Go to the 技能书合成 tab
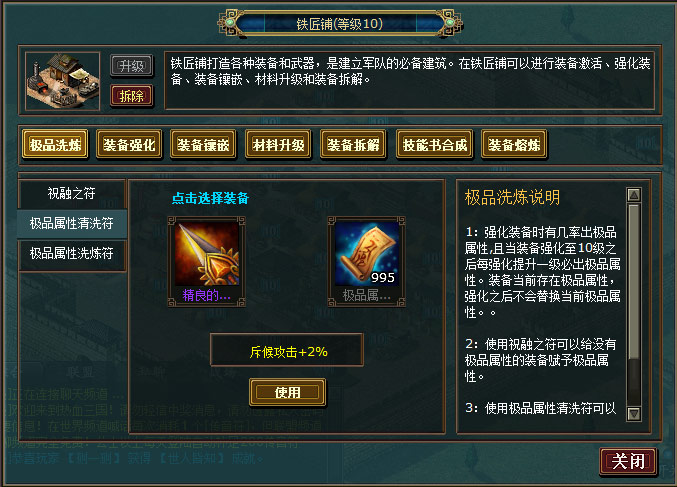This screenshot has width=677, height=487. 434,145
